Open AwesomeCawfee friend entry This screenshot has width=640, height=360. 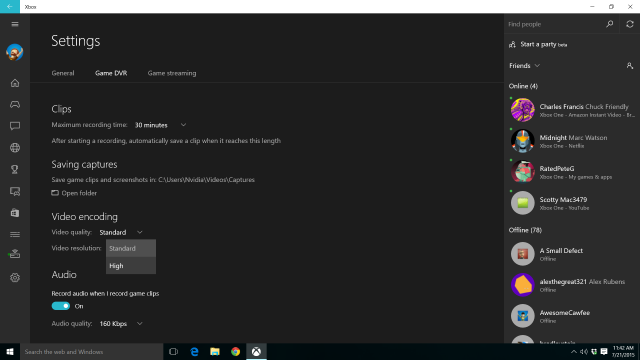coord(572,316)
